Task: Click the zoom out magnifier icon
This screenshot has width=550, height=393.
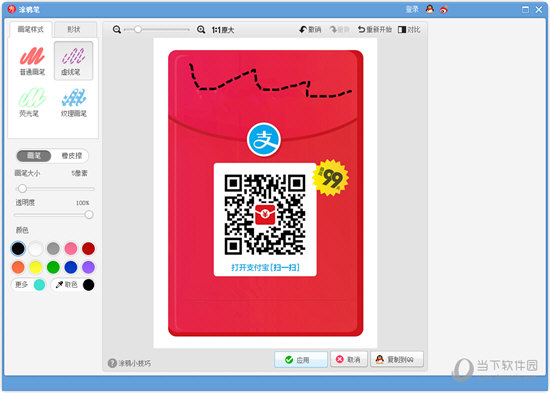Action: coord(117,30)
